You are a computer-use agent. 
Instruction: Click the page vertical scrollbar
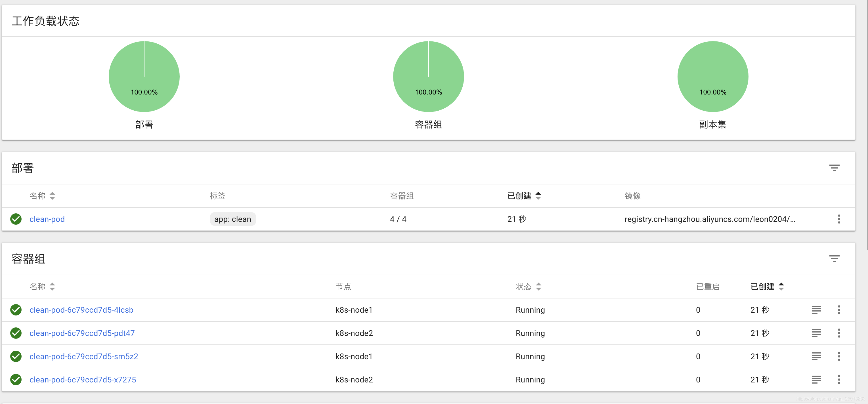click(x=867, y=125)
